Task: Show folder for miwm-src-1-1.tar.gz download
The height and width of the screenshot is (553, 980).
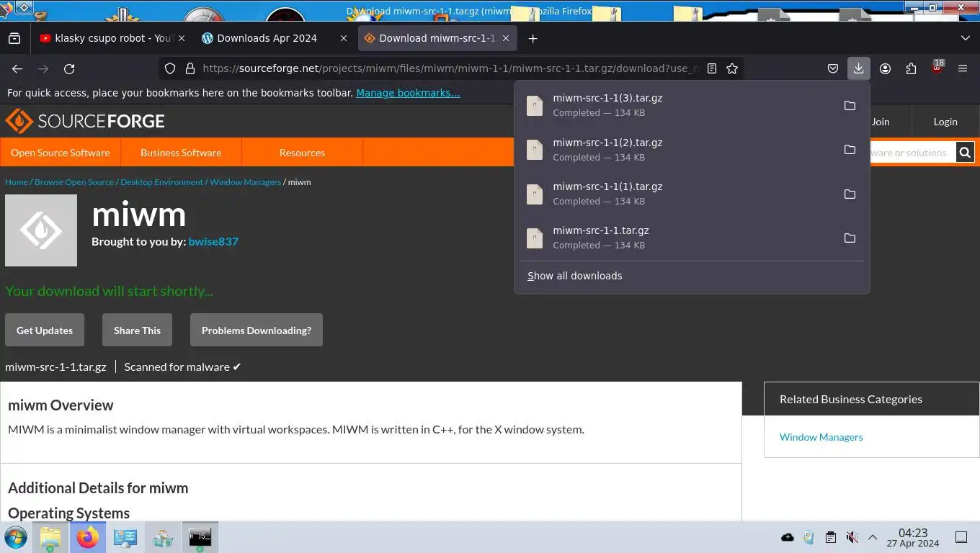Action: click(x=850, y=238)
